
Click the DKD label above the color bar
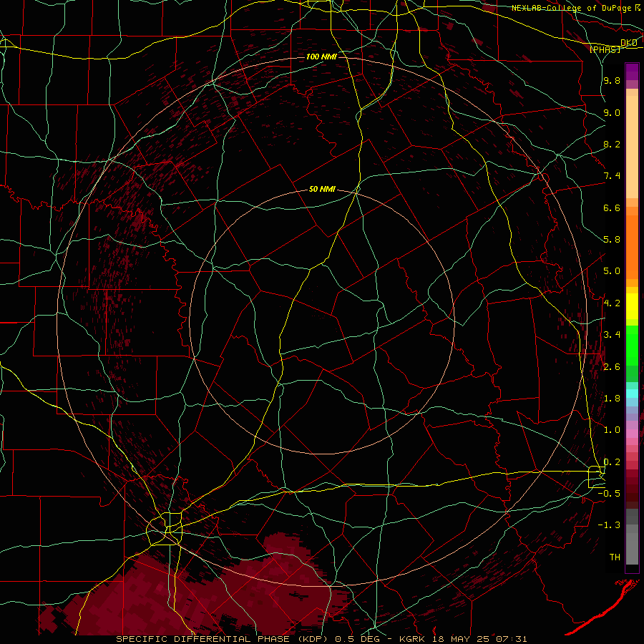coord(628,43)
